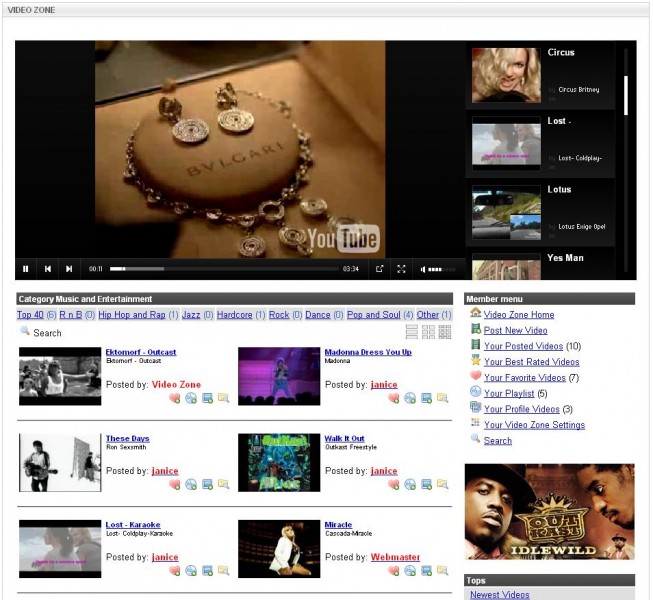Play the Lotus thumbnail in playlist
The image size is (653, 600).
(x=506, y=212)
